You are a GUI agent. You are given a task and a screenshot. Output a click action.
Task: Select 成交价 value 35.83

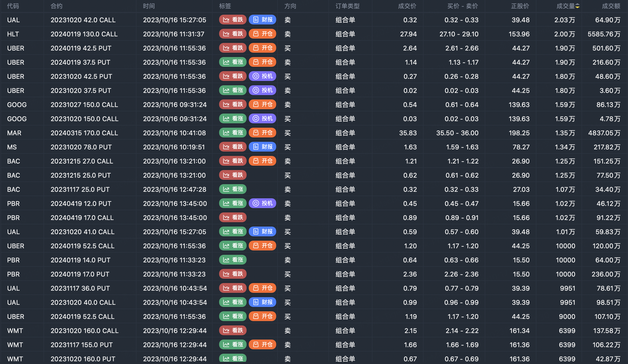click(408, 133)
